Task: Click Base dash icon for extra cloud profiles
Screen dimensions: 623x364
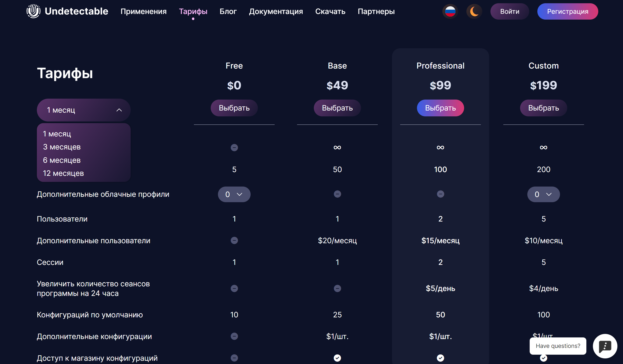Action: pos(337,194)
